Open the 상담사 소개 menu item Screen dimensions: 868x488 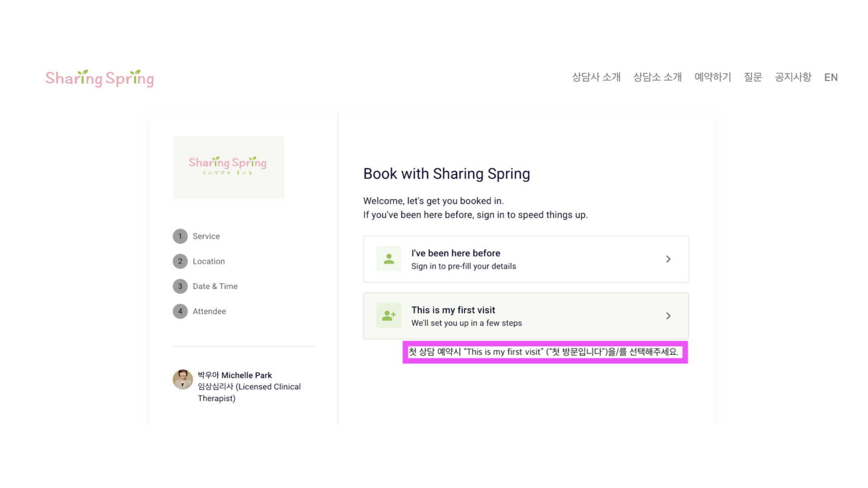(596, 77)
